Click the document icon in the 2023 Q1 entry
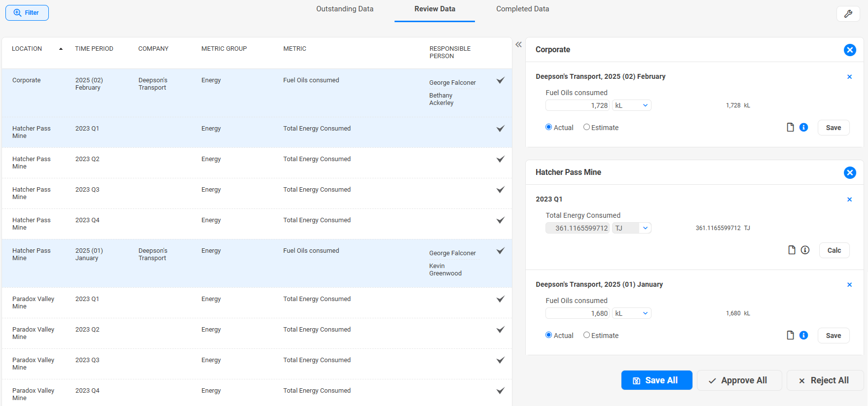This screenshot has width=868, height=406. (792, 250)
